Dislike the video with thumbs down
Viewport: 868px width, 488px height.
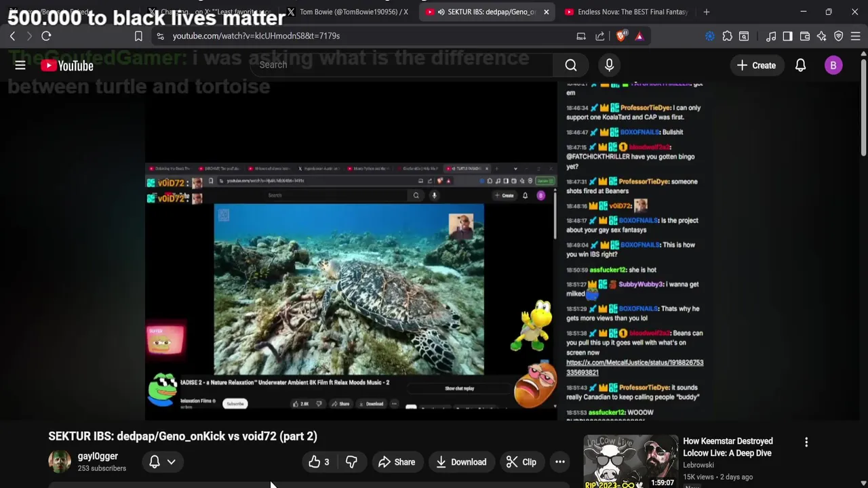(x=351, y=462)
